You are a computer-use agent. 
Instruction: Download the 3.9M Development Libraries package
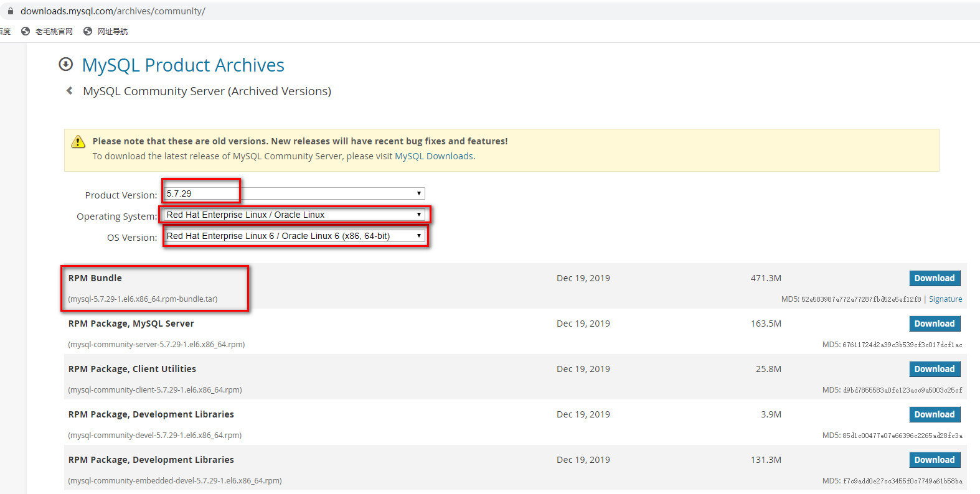935,414
